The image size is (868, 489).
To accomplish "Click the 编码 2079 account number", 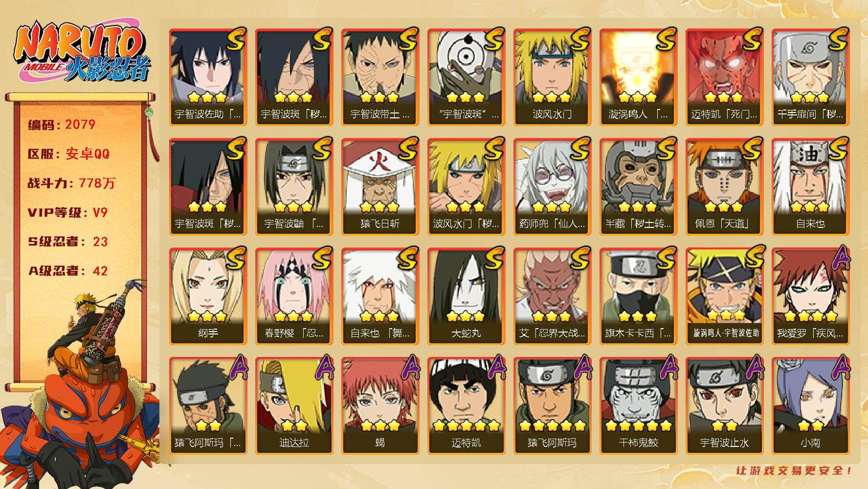I will click(x=62, y=125).
